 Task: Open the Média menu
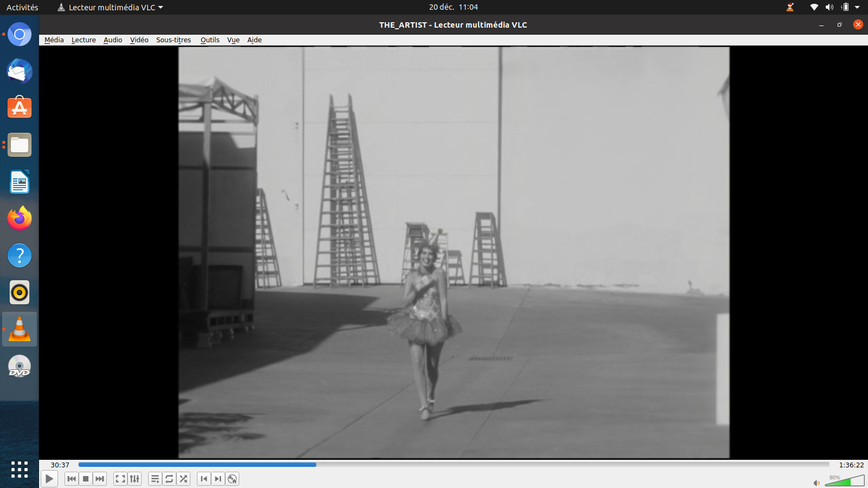click(x=54, y=40)
